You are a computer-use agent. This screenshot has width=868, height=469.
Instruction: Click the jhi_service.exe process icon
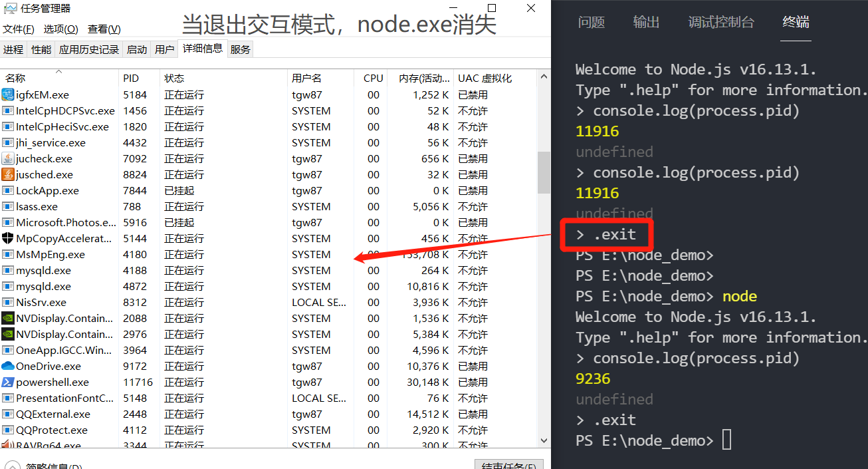8,142
